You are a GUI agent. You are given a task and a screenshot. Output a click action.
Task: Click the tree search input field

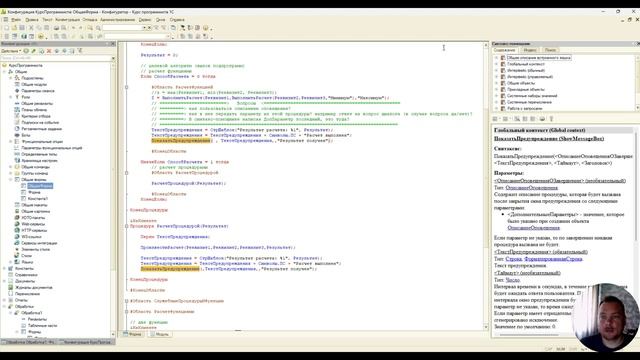point(55,58)
